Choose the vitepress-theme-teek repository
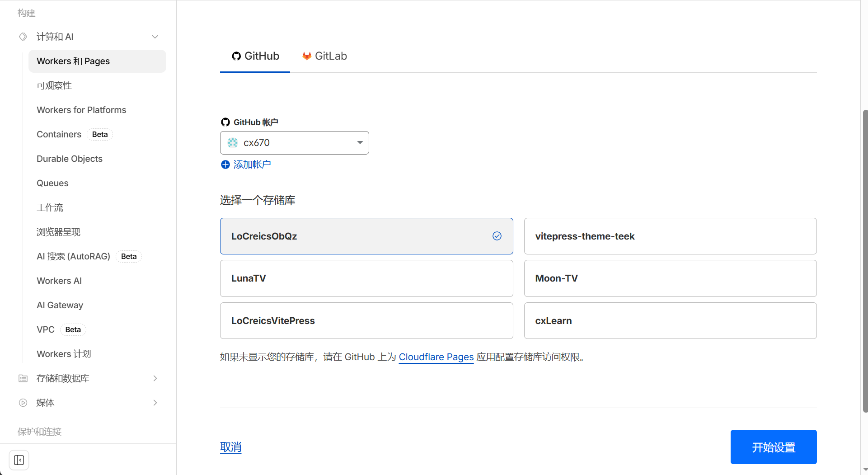Screen dimensions: 868x475 click(670, 236)
